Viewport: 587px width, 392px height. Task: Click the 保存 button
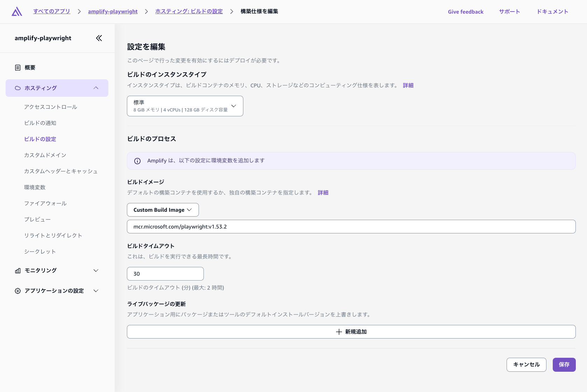pos(564,365)
